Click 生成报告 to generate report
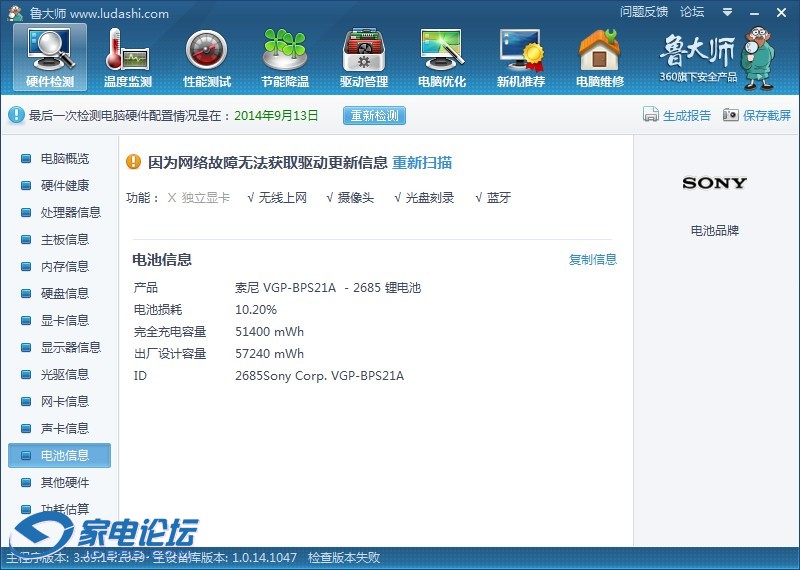Screen dimensions: 800x570 [x=677, y=115]
